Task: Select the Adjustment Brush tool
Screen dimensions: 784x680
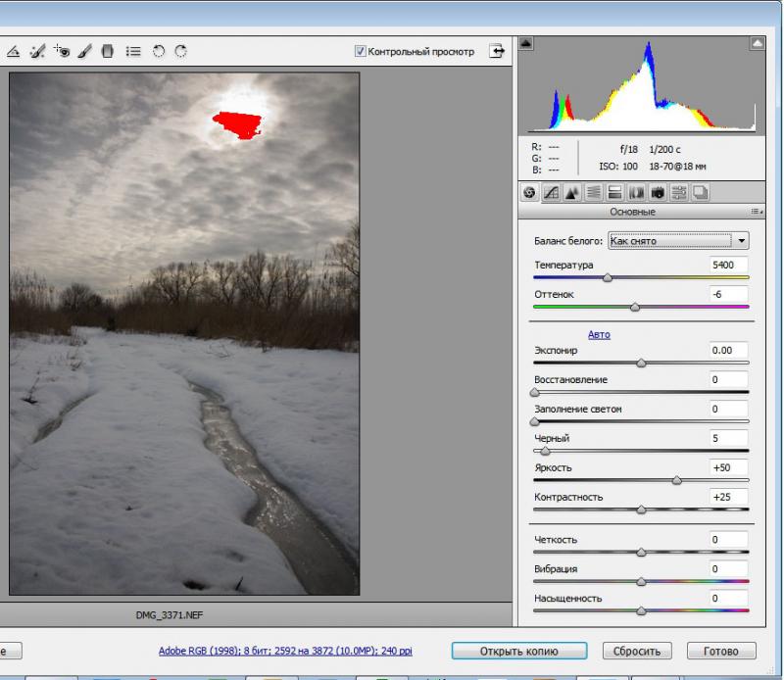Action: (x=84, y=51)
